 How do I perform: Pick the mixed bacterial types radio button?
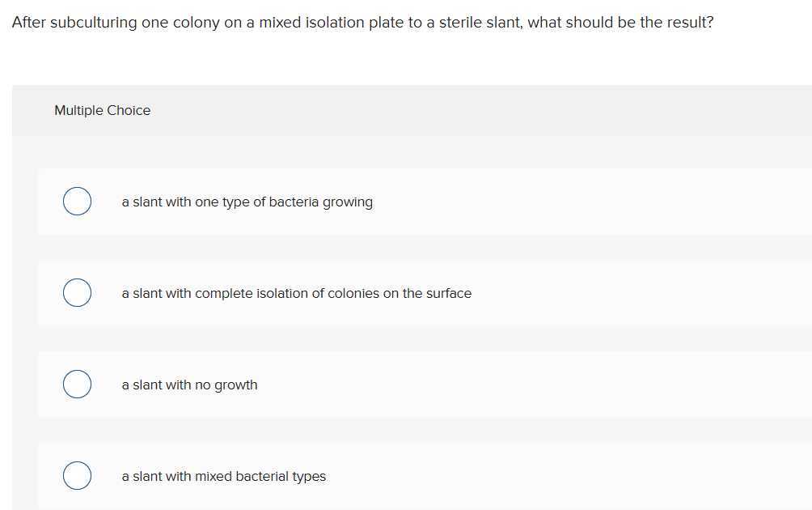click(x=77, y=476)
